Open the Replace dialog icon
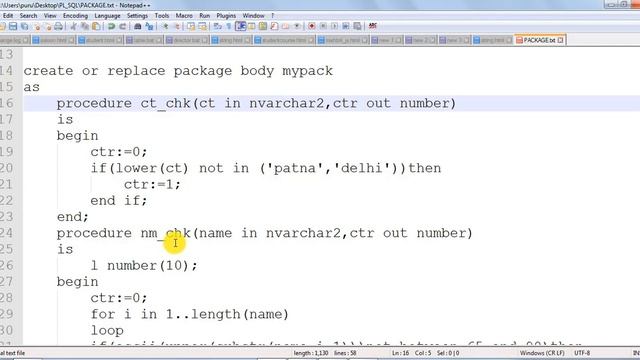The width and height of the screenshot is (640, 360). pyautogui.click(x=149, y=26)
